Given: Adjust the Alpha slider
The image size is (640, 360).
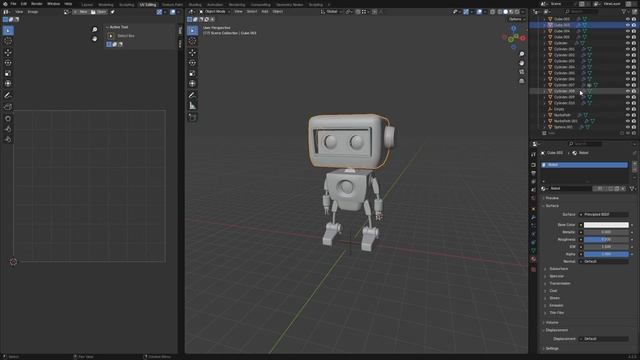Looking at the screenshot, I should point(606,254).
